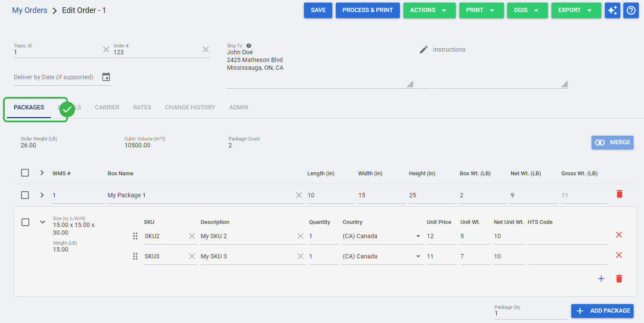Delete package My Package 1 trash icon
The width and height of the screenshot is (644, 323).
[619, 194]
